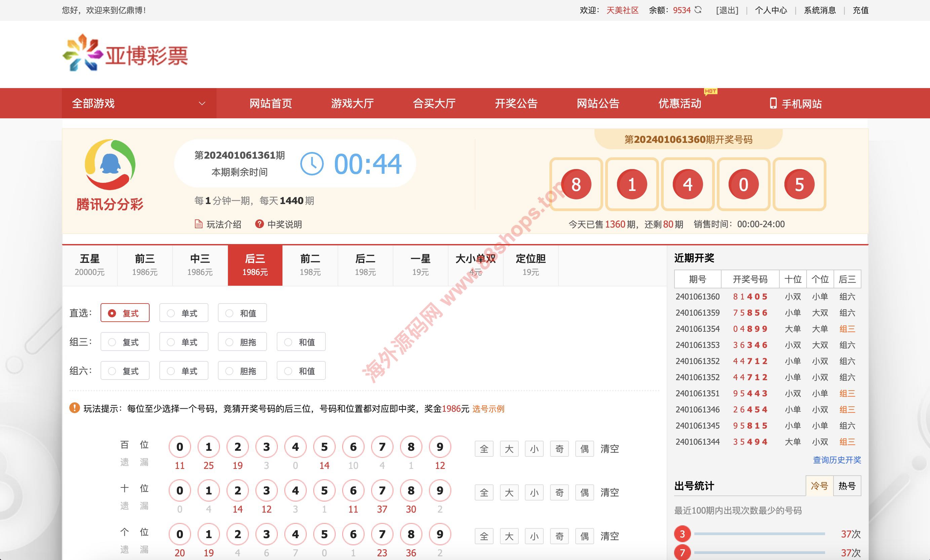Click the balance refresh icon
930x560 pixels.
[x=698, y=10]
